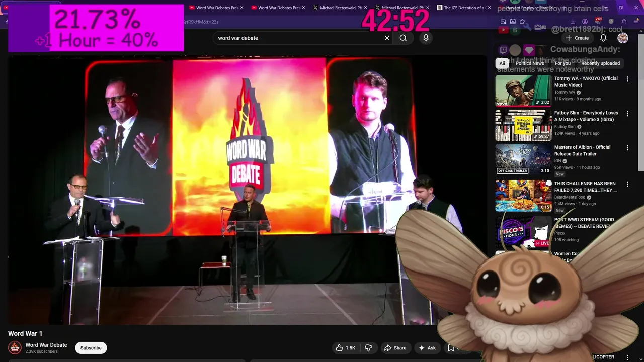Open the Word War Debate channel name link
This screenshot has height=362, width=644.
pyautogui.click(x=46, y=345)
